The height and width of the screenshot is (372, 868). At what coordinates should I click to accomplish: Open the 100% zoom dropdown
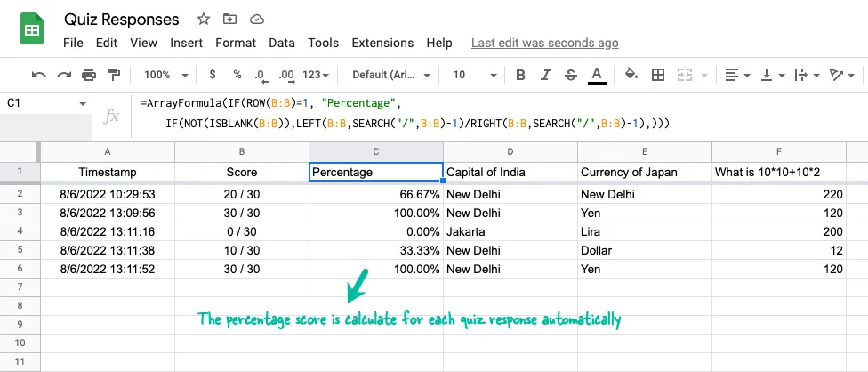point(166,75)
